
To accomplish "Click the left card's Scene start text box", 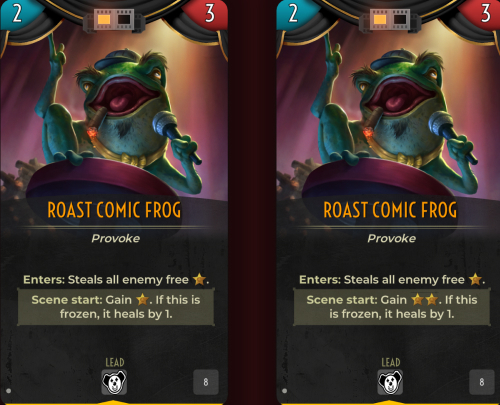I will coord(116,307).
